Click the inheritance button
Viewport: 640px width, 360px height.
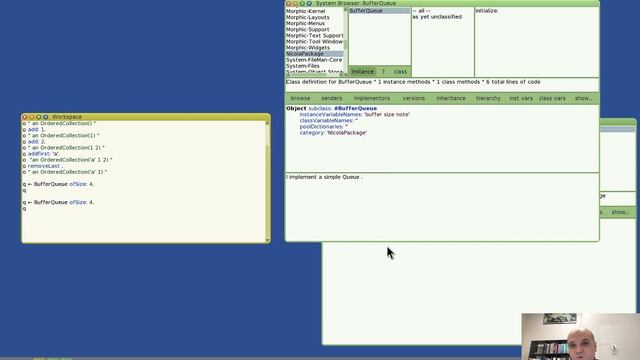coord(451,98)
